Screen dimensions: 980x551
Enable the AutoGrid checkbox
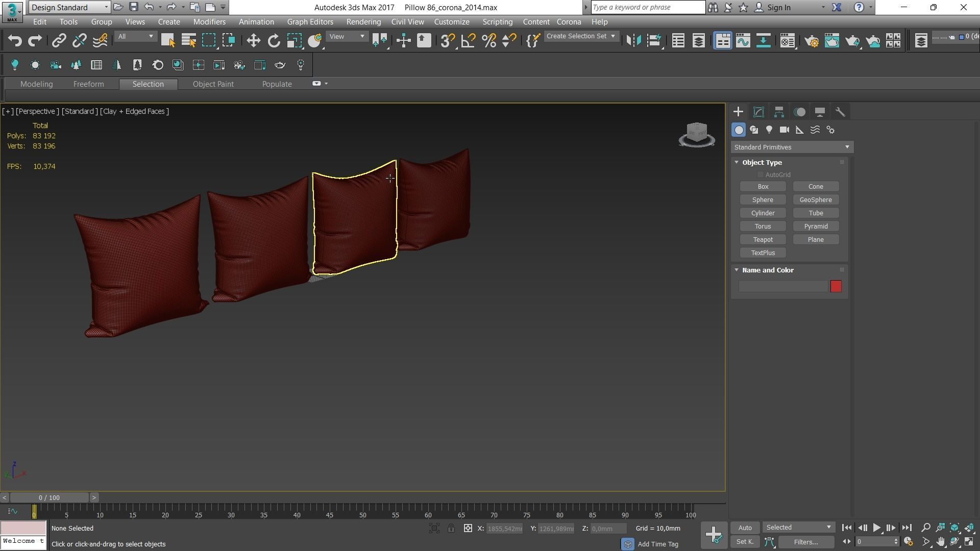pyautogui.click(x=761, y=175)
